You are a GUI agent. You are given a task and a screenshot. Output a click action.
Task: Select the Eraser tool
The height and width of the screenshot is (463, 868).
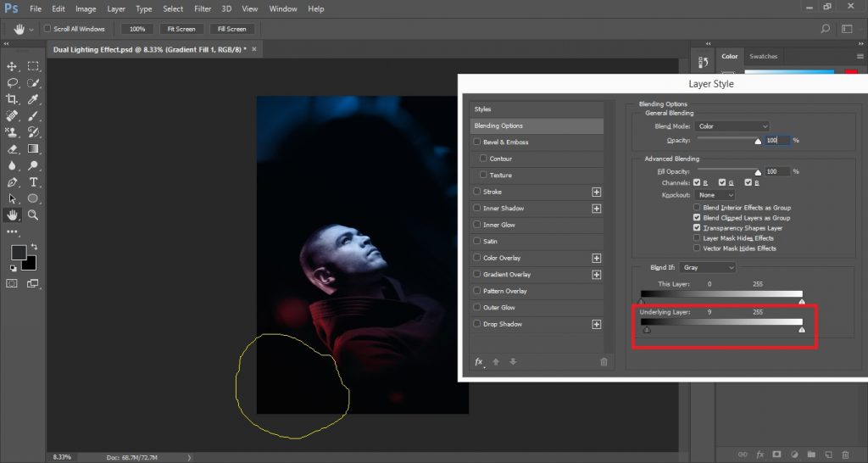coord(12,149)
